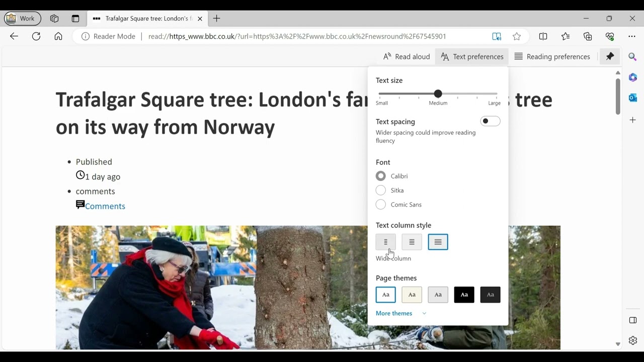Choose the Comic Sans font
The image size is (644, 362).
(381, 205)
